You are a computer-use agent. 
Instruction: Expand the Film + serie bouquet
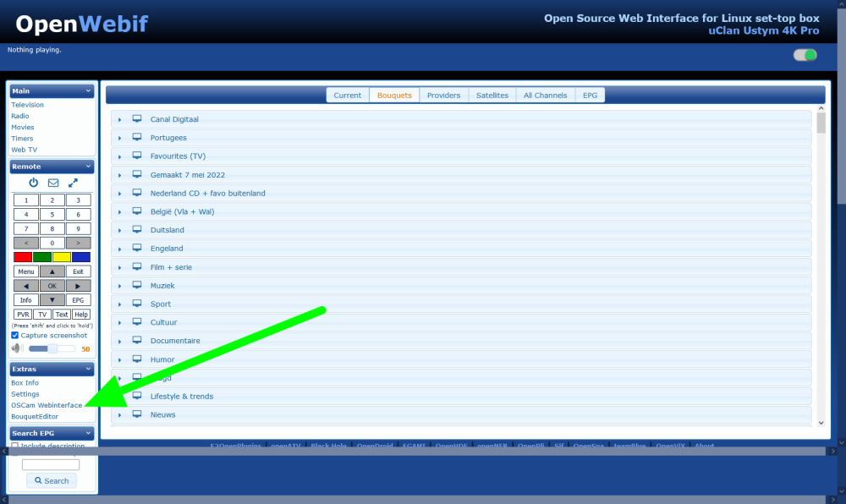tap(120, 267)
